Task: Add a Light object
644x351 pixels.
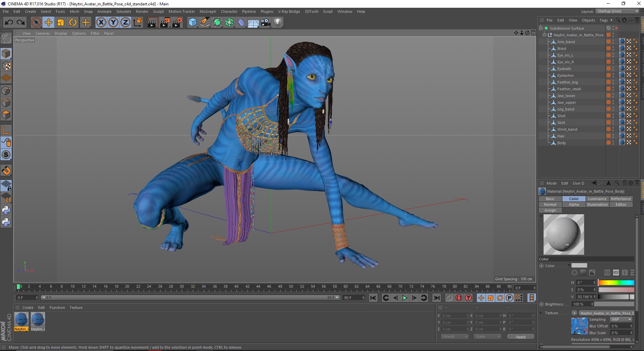Action: [278, 23]
